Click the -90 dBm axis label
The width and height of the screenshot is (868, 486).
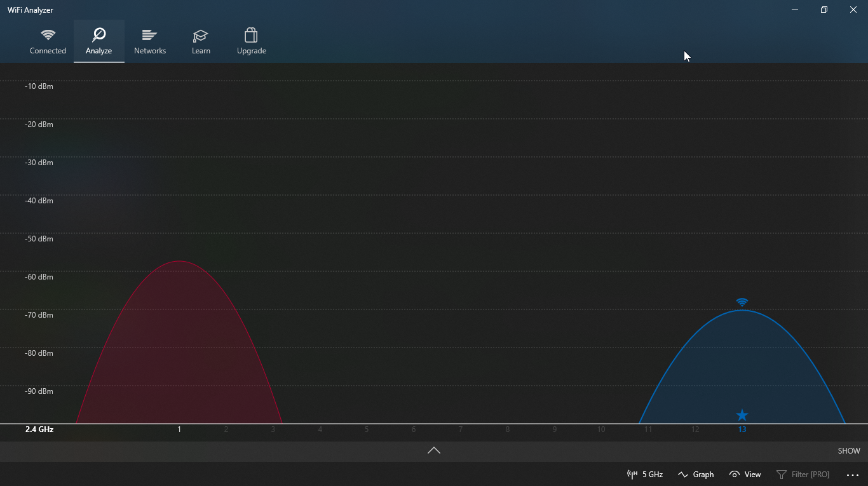tap(39, 391)
